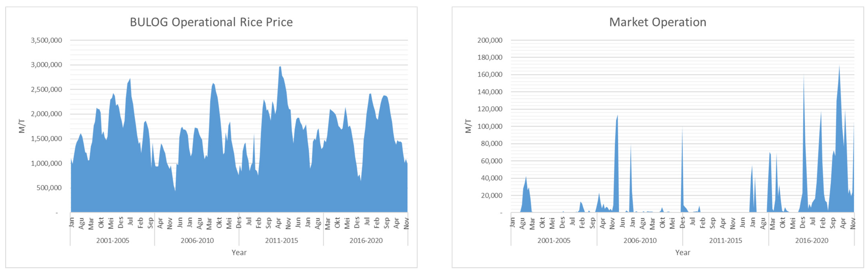The width and height of the screenshot is (868, 275).
Task: Select the Year axis title in Market Operation chart
Action: point(683,252)
